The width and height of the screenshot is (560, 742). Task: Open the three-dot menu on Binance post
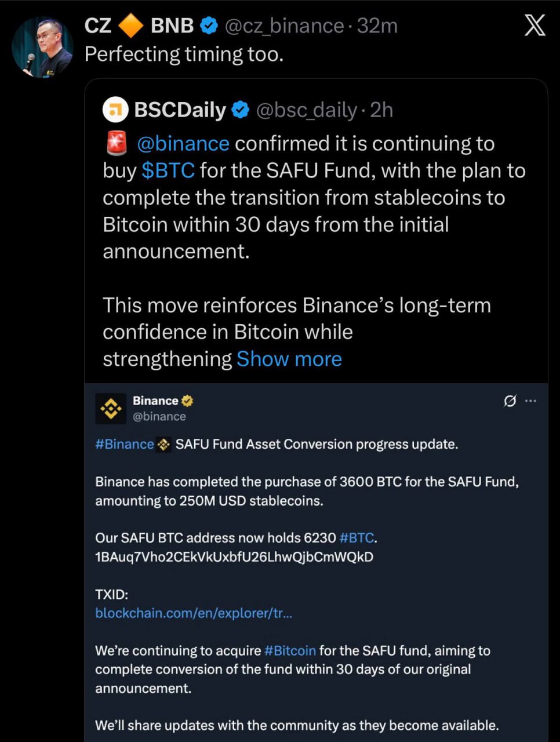[x=530, y=401]
